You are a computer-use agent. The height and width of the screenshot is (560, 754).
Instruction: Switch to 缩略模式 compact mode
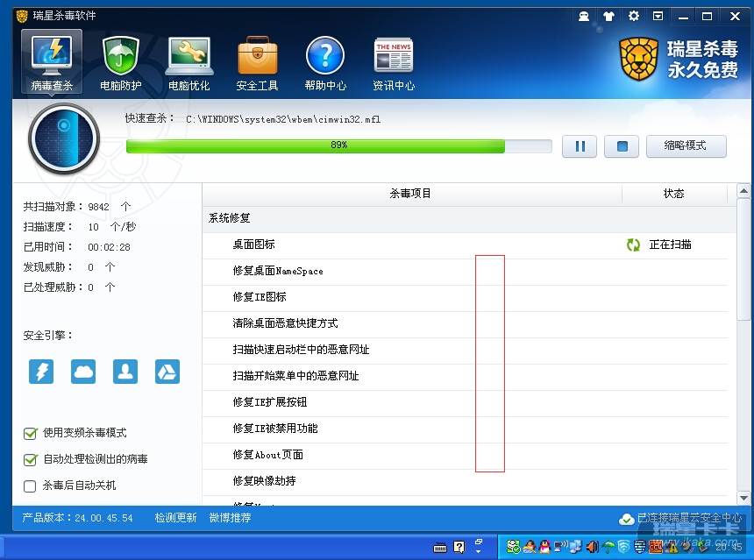(x=686, y=146)
